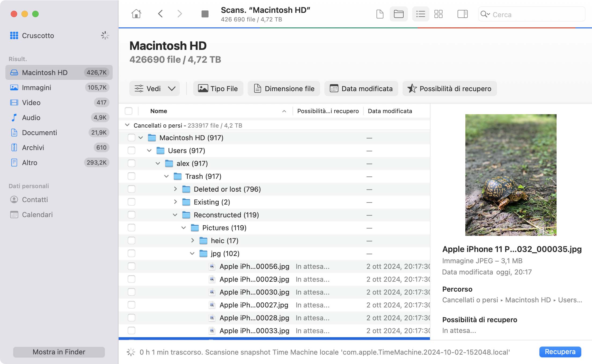The width and height of the screenshot is (592, 364).
Task: Check the Reconstructed (119) folder
Action: (131, 215)
